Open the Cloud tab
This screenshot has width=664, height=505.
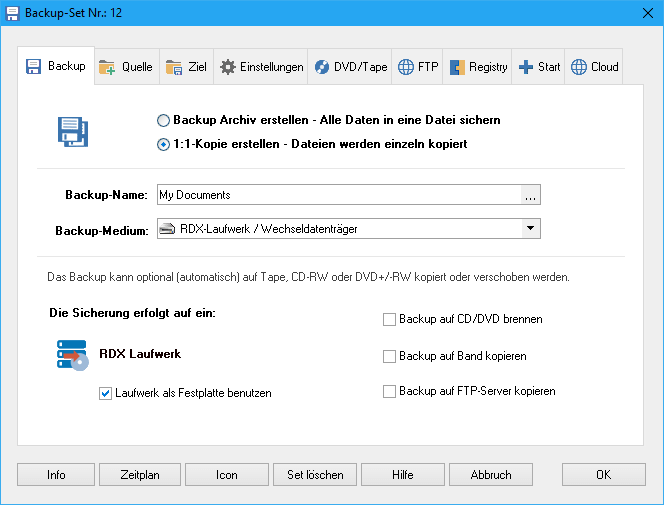pyautogui.click(x=594, y=67)
